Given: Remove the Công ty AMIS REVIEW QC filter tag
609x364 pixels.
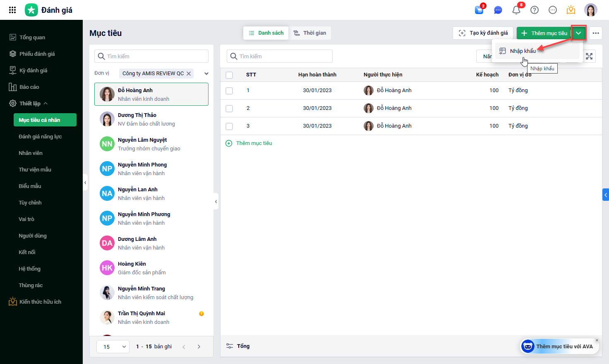Looking at the screenshot, I should [189, 74].
